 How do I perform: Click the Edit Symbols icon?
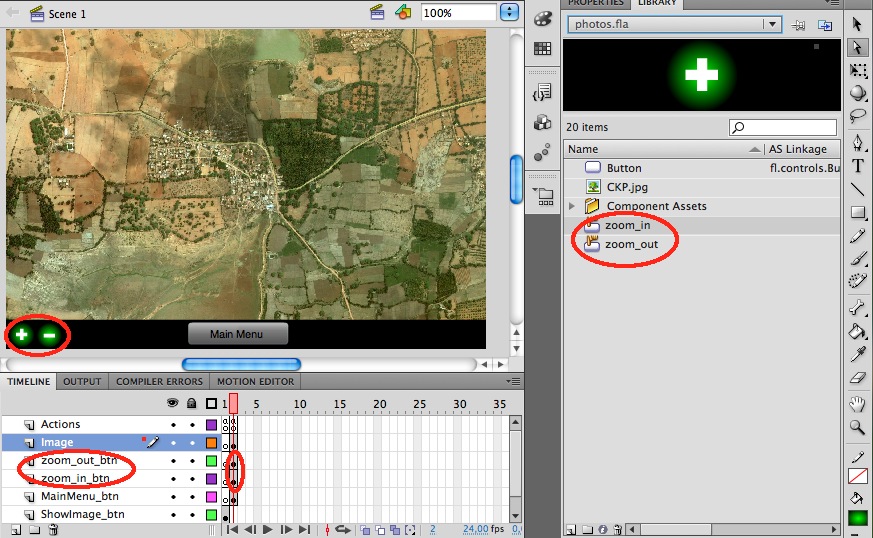click(x=403, y=12)
